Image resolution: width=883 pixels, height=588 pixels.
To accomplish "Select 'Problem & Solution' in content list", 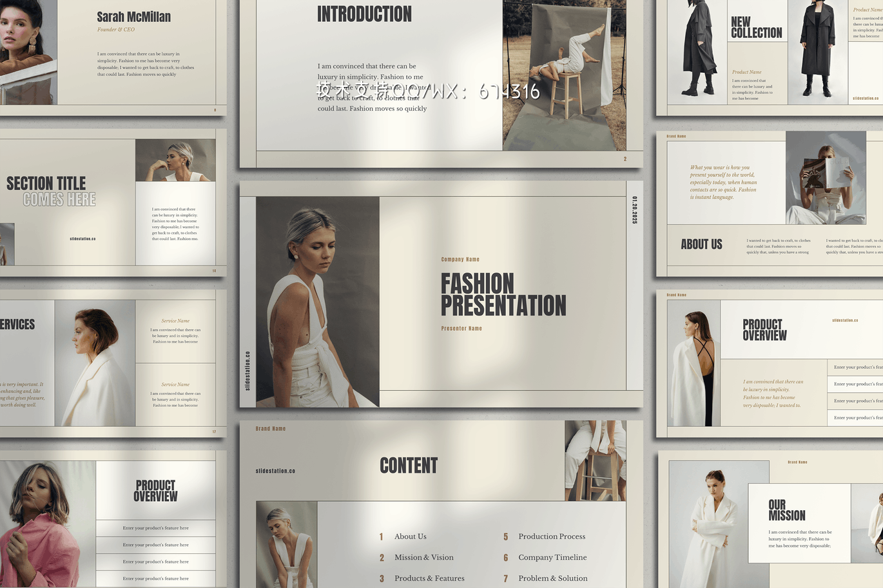I will pyautogui.click(x=553, y=578).
